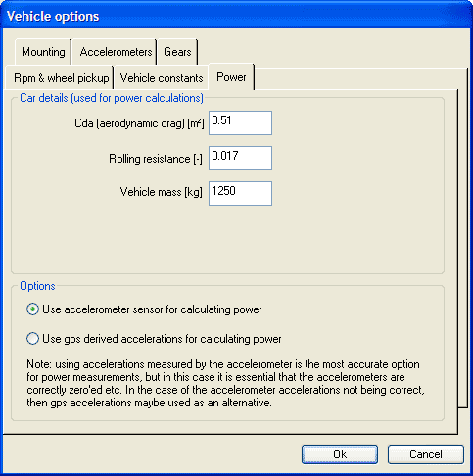Image resolution: width=473 pixels, height=476 pixels.
Task: Focus the Cda aerodynamic drag field
Action: pos(240,122)
